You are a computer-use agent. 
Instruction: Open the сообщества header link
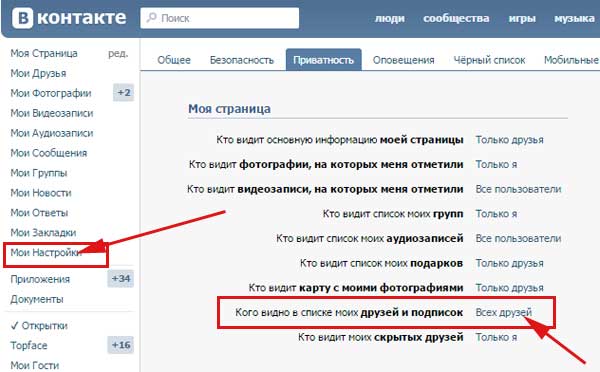(x=456, y=18)
